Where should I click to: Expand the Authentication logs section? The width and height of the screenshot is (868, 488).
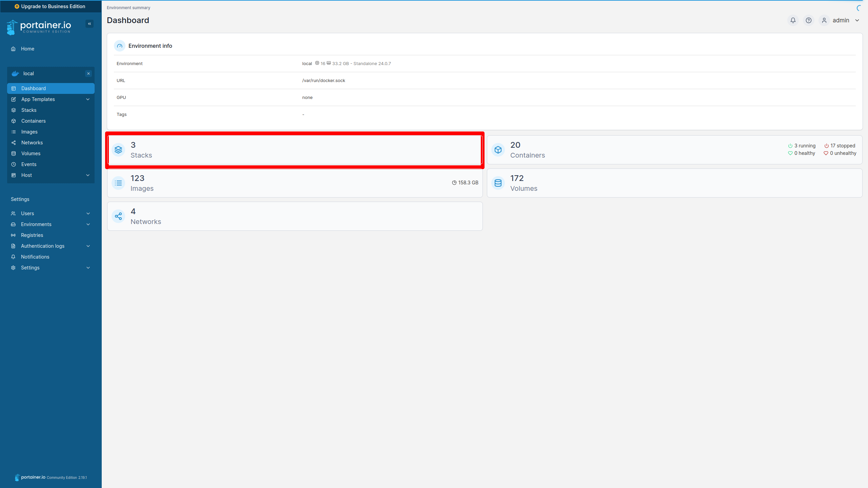click(88, 246)
